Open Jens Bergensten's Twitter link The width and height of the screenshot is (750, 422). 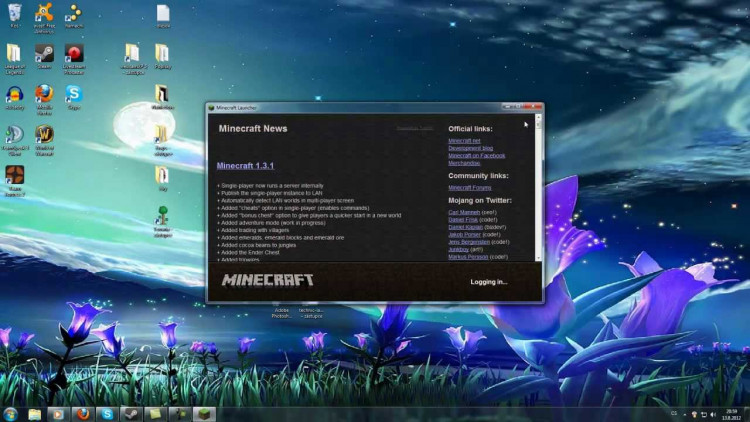pyautogui.click(x=469, y=242)
